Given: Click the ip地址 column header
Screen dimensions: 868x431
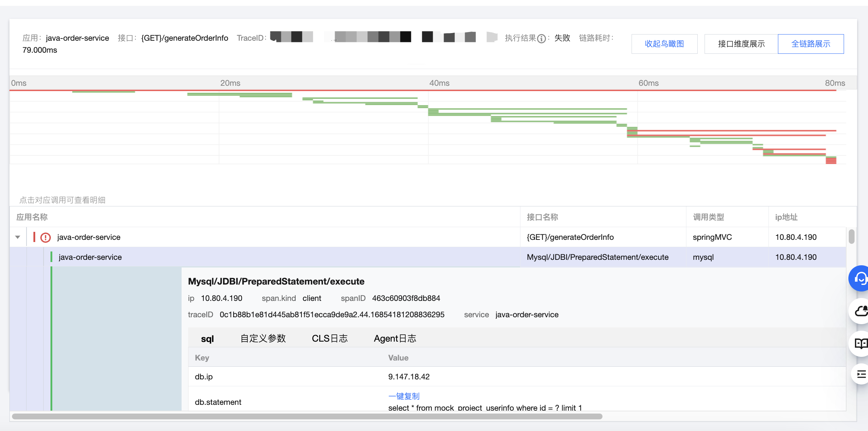Looking at the screenshot, I should click(786, 217).
